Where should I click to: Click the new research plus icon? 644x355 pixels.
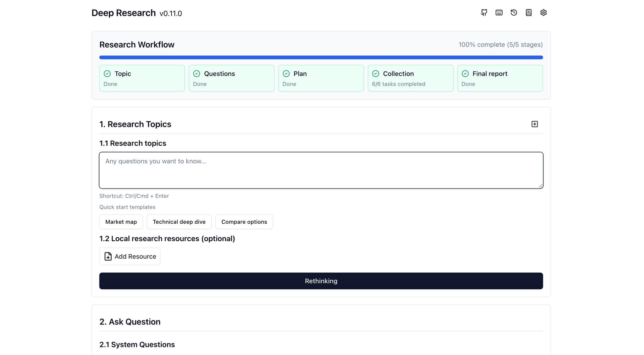click(x=535, y=124)
